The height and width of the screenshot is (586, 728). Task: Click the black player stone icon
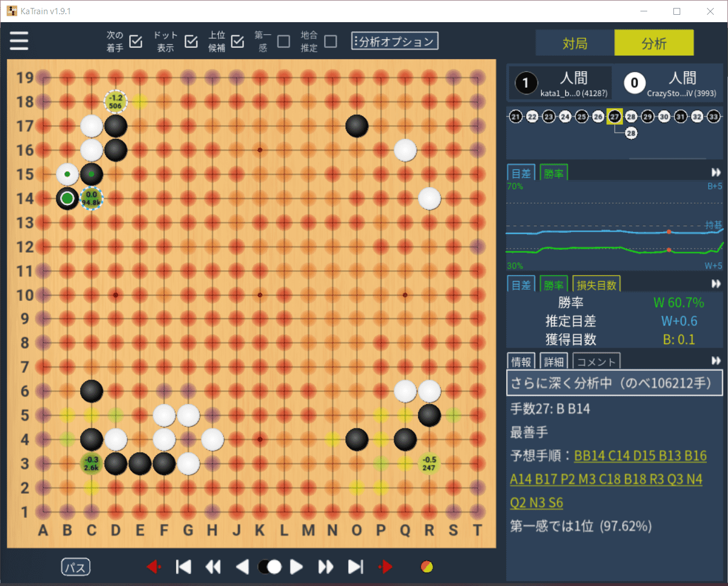coord(526,83)
